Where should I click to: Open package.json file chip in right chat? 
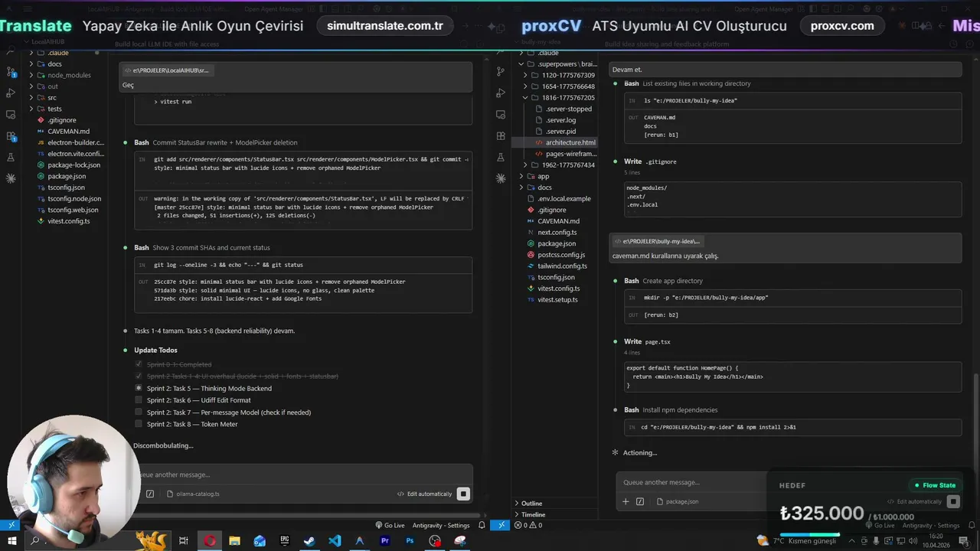(x=677, y=501)
